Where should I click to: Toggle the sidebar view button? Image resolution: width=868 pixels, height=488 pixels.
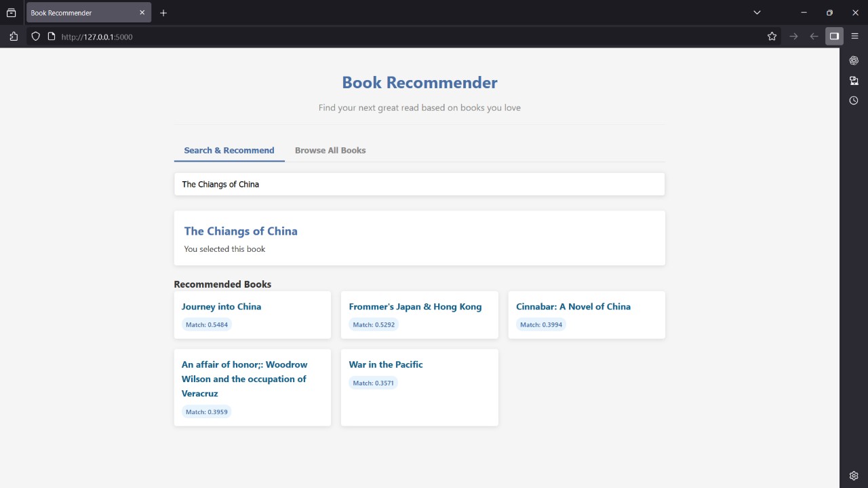tap(834, 36)
